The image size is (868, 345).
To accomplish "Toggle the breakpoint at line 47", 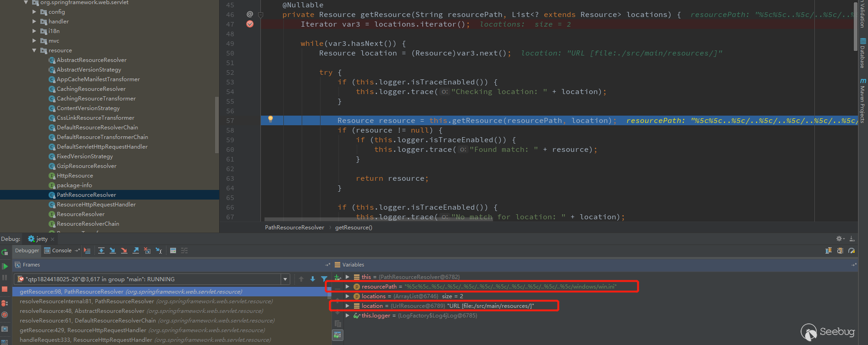I will [x=250, y=24].
